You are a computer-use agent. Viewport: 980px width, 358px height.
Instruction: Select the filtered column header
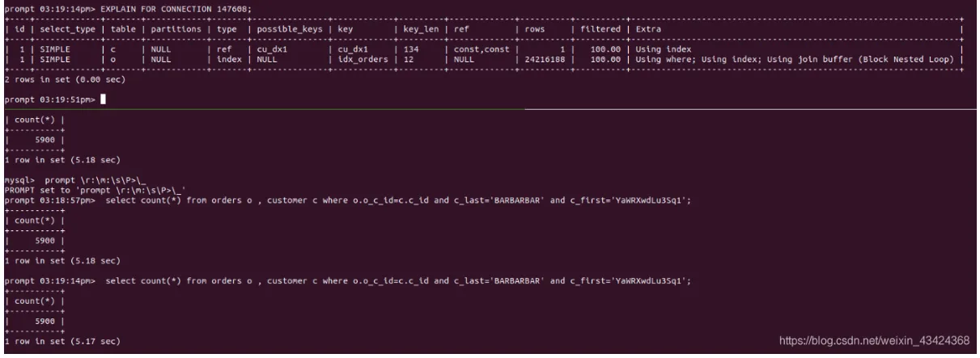[x=599, y=29]
